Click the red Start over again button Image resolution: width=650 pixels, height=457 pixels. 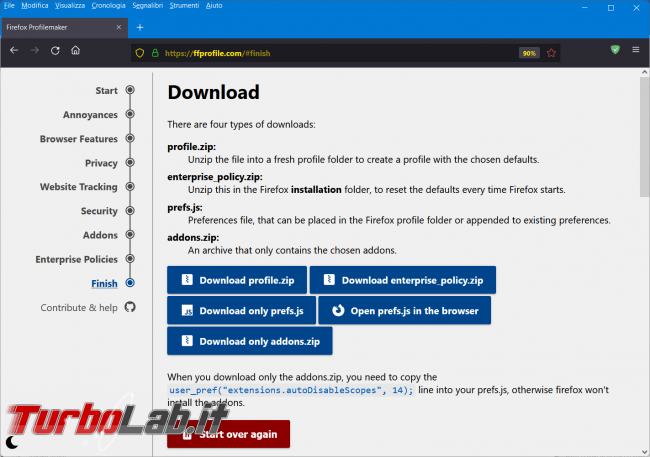tap(228, 434)
